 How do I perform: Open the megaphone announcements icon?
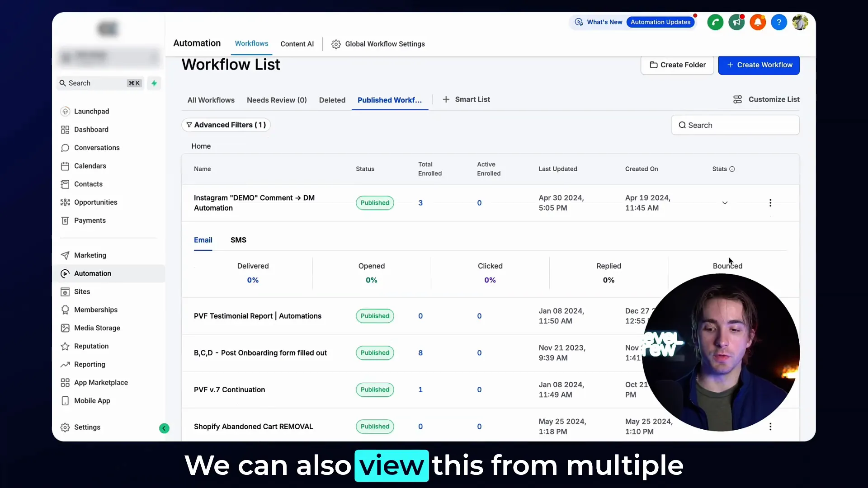pyautogui.click(x=736, y=22)
